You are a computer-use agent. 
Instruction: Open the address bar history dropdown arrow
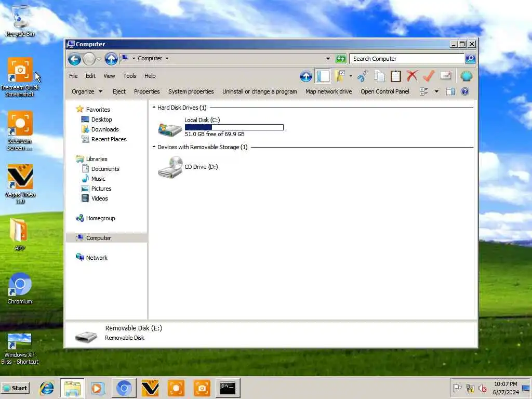[328, 59]
